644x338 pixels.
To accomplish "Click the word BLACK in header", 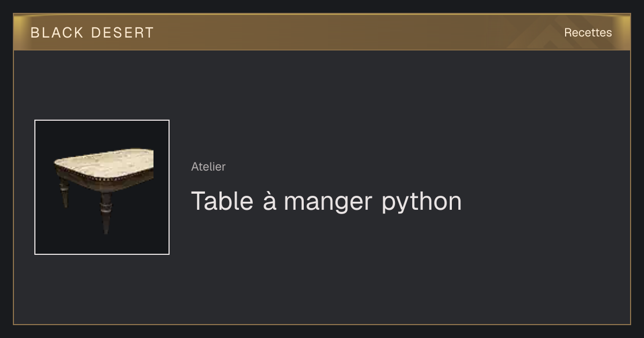I will [57, 33].
